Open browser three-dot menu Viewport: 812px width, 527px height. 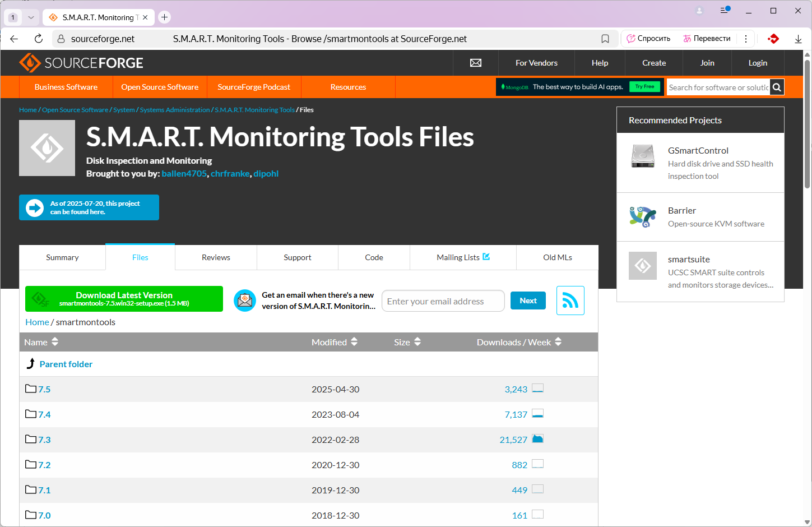[x=746, y=39]
